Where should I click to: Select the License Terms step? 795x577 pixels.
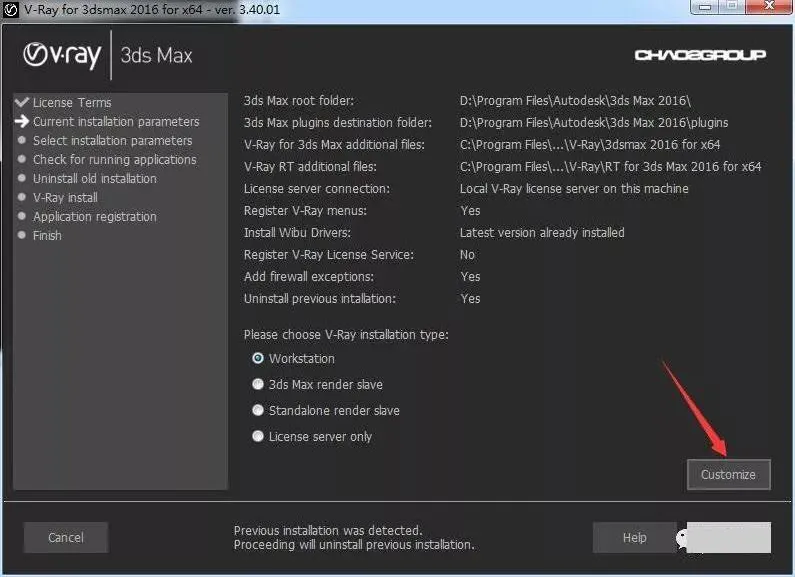pos(72,102)
